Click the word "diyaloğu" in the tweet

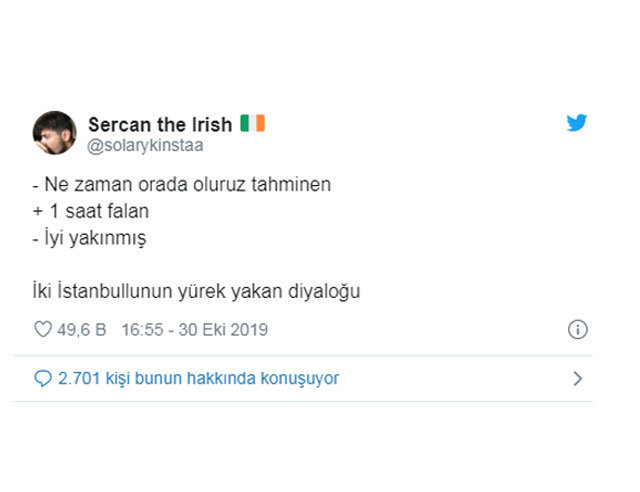(327, 291)
